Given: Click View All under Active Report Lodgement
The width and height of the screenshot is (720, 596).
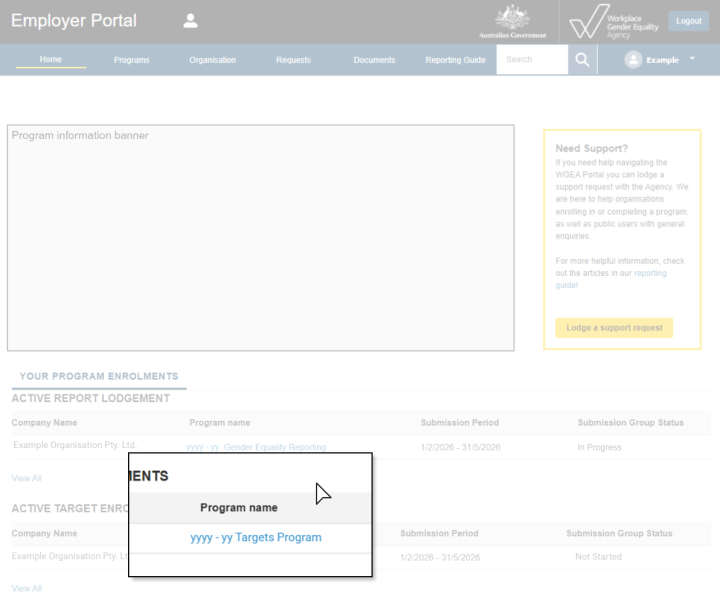Looking at the screenshot, I should point(27,478).
